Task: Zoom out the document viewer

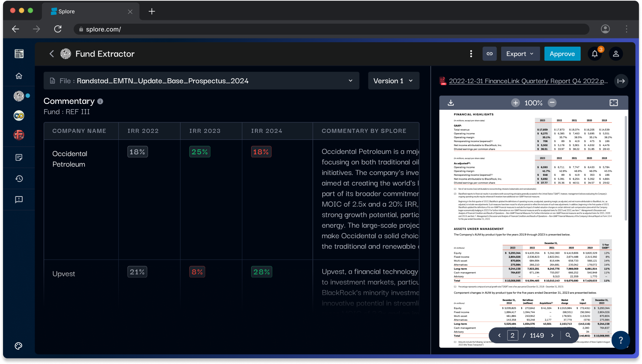Action: [x=552, y=103]
